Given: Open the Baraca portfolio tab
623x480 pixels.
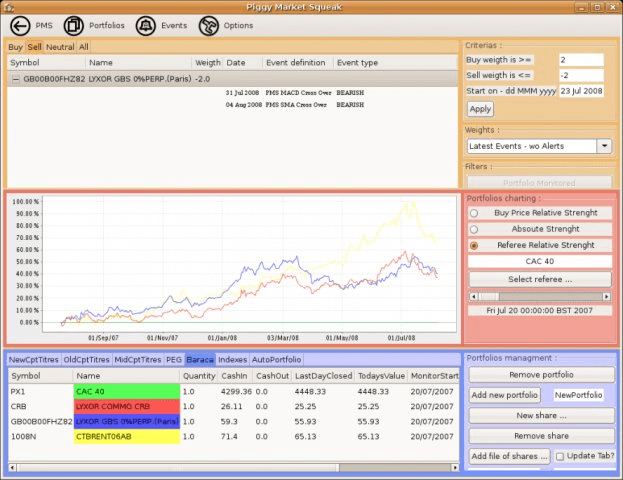Looking at the screenshot, I should point(200,360).
